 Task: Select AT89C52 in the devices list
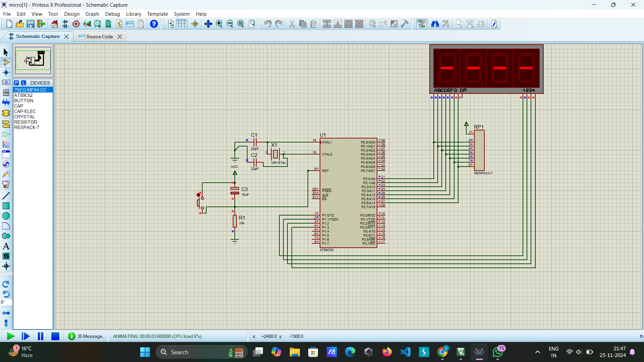click(23, 95)
